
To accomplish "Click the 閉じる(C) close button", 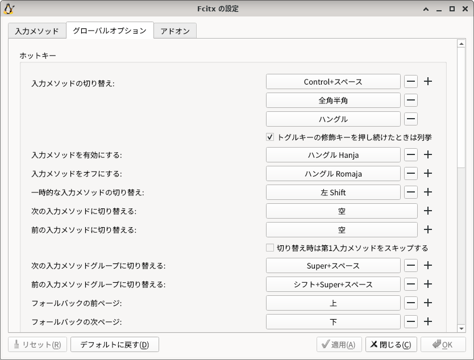I will tap(391, 344).
